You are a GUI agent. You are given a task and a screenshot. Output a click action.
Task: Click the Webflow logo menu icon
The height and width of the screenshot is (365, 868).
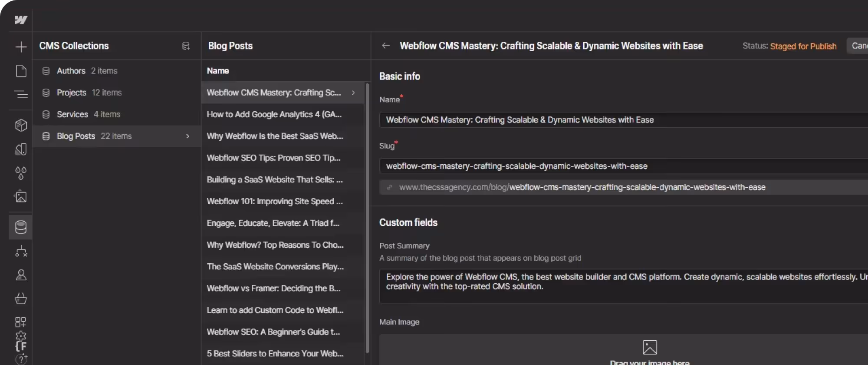pos(20,20)
